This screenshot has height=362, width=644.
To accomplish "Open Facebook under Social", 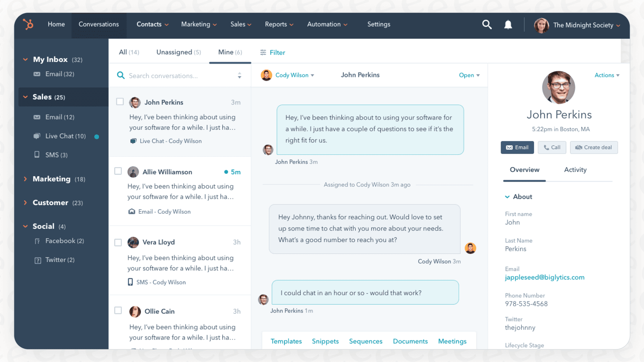I will point(60,241).
